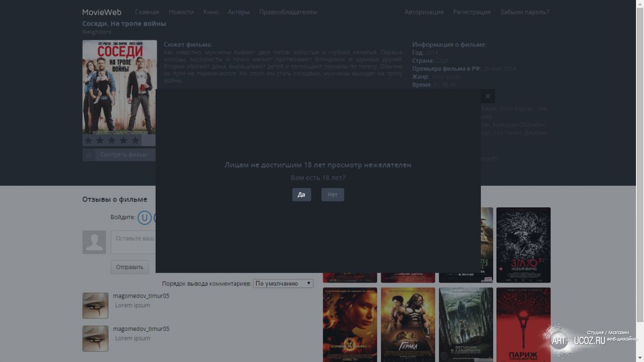Click the Премьера фильма в РФ label
644x362 pixels.
(x=447, y=69)
